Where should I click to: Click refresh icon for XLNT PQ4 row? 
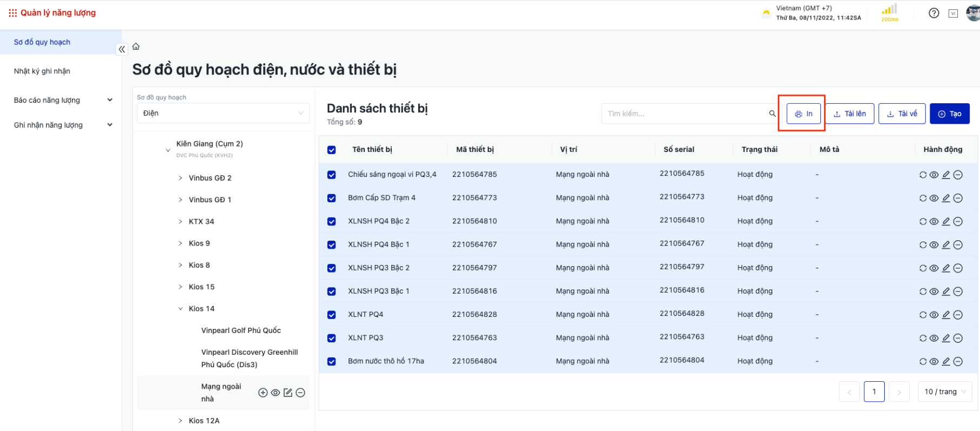pyautogui.click(x=923, y=315)
